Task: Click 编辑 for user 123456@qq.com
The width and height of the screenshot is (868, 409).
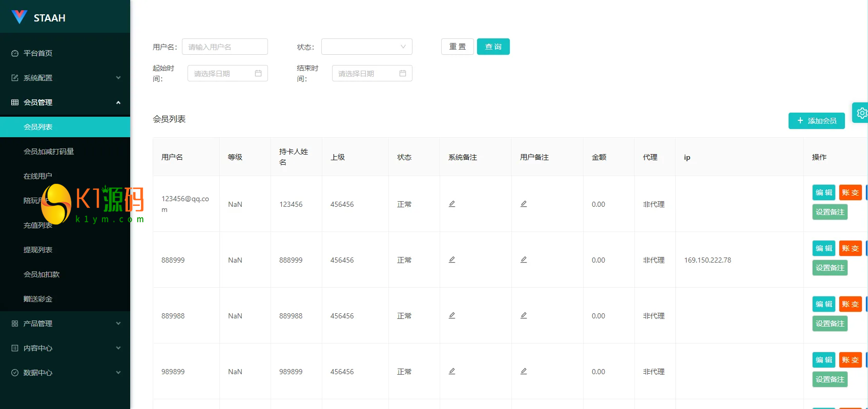Action: (824, 192)
